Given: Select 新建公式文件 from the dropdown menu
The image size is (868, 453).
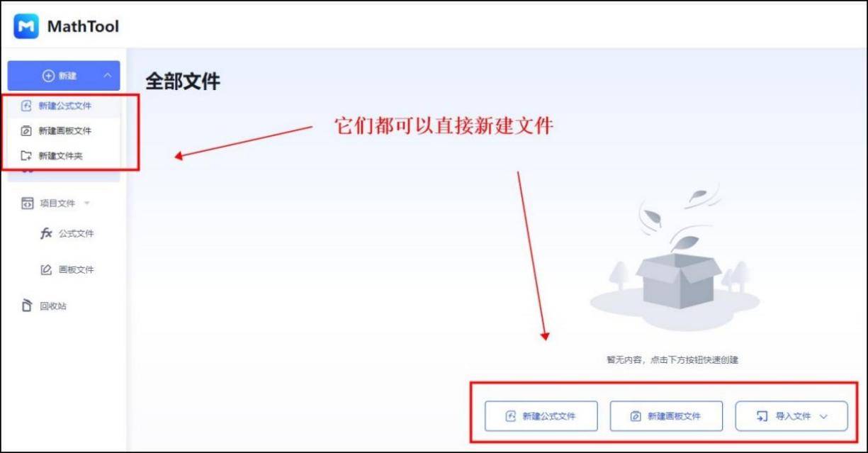Looking at the screenshot, I should pos(64,106).
